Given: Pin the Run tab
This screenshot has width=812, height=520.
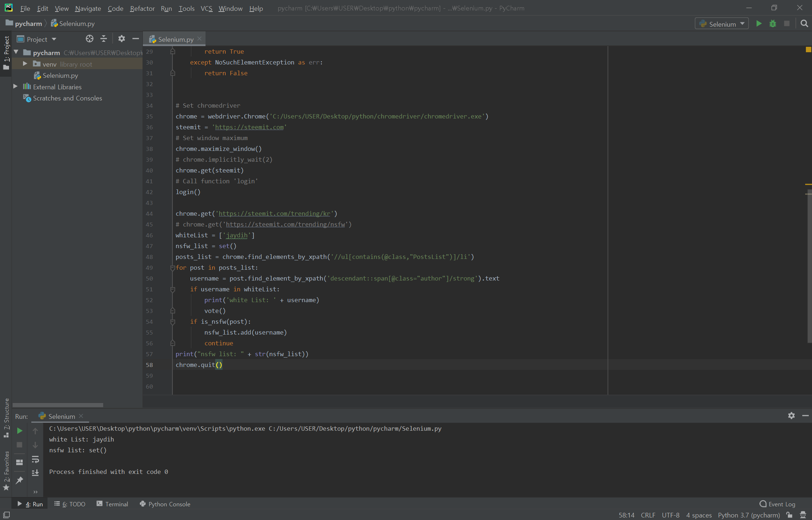Looking at the screenshot, I should pos(20,480).
